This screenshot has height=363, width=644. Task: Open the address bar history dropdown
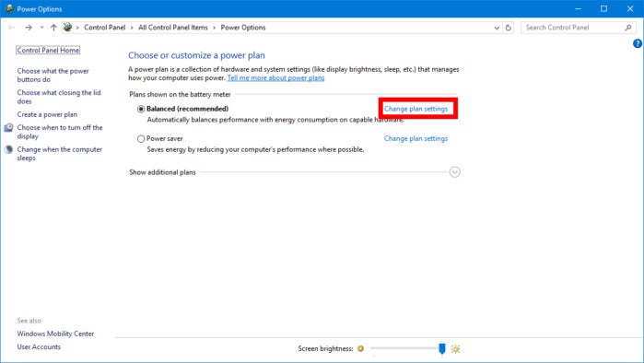[x=497, y=28]
